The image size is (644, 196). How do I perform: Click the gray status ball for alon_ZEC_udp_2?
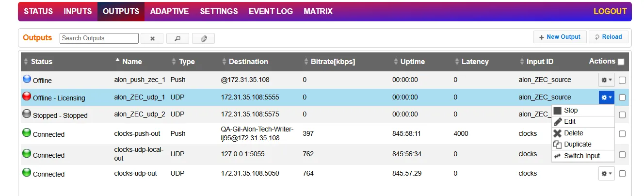pos(27,114)
